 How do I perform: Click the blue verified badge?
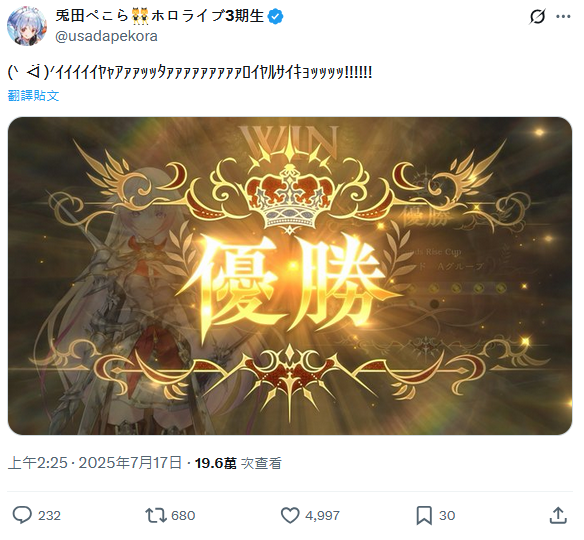276,16
